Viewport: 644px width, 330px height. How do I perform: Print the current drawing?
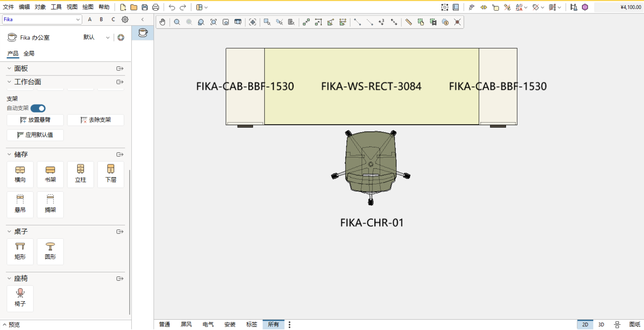point(156,7)
